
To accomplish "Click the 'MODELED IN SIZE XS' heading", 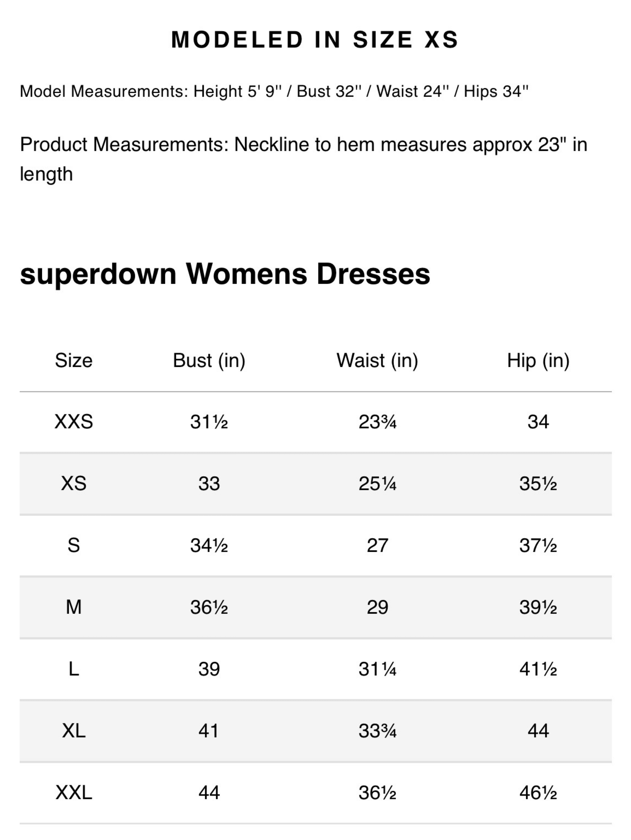I will [315, 39].
